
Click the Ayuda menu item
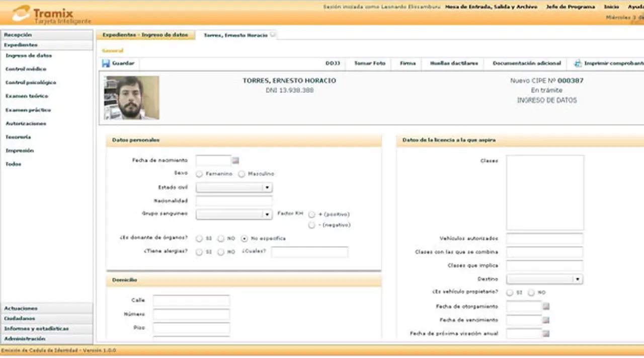(636, 7)
